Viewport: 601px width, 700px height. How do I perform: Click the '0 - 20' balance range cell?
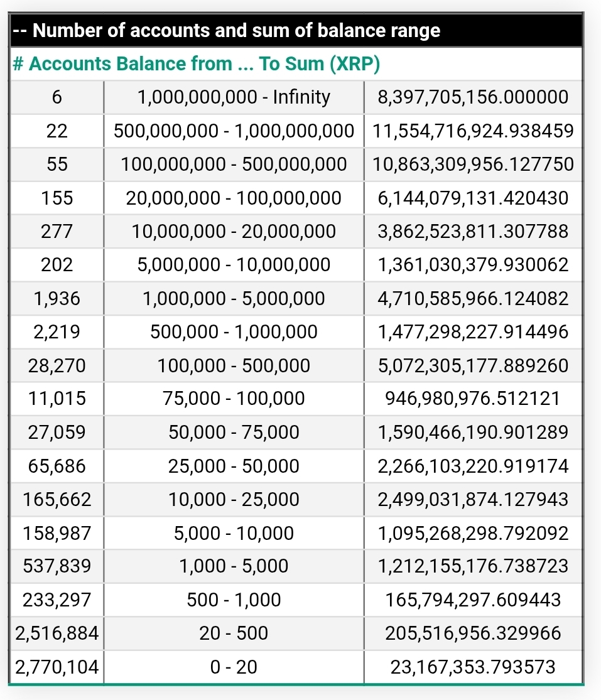(234, 667)
